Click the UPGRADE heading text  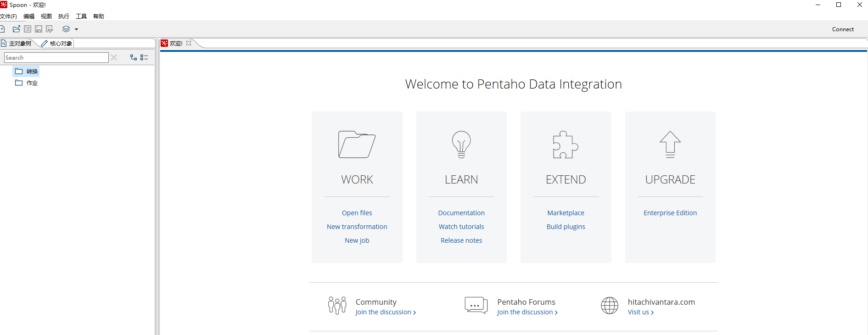click(x=670, y=179)
